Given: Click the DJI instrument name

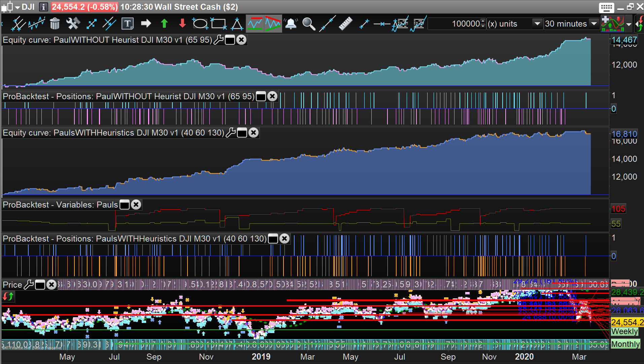Looking at the screenshot, I should coord(28,7).
